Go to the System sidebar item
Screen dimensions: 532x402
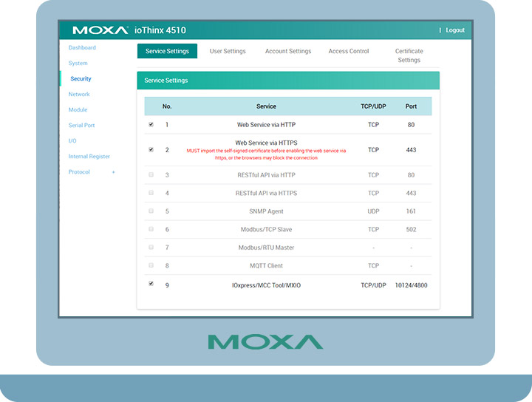pos(78,63)
